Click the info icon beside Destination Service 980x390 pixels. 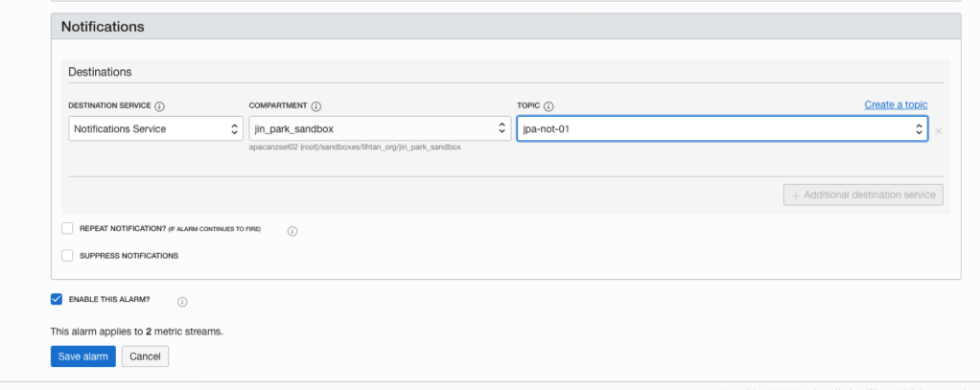[159, 105]
